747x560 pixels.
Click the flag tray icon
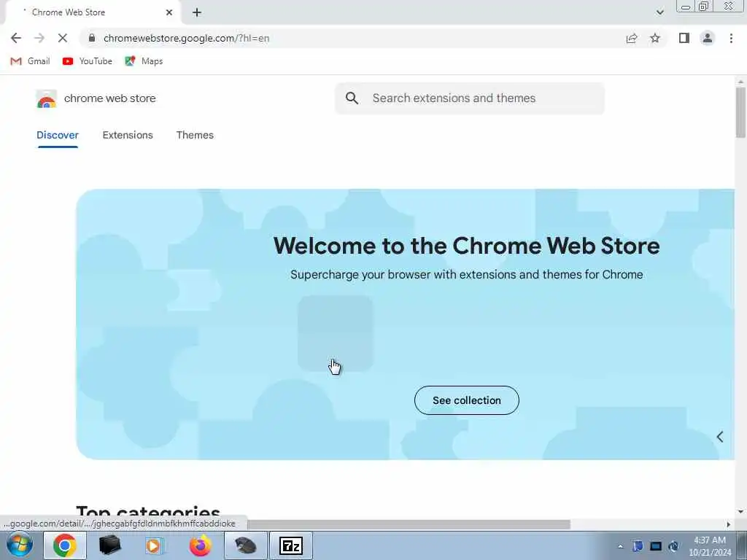(638, 546)
